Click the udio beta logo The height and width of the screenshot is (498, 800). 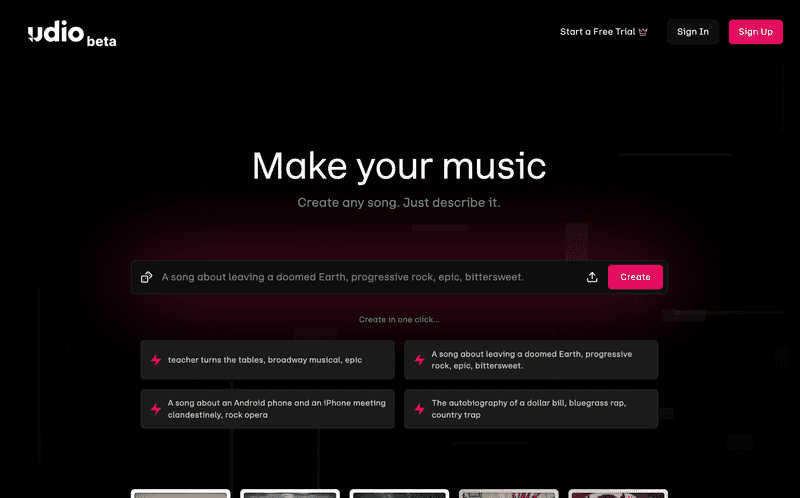[72, 34]
